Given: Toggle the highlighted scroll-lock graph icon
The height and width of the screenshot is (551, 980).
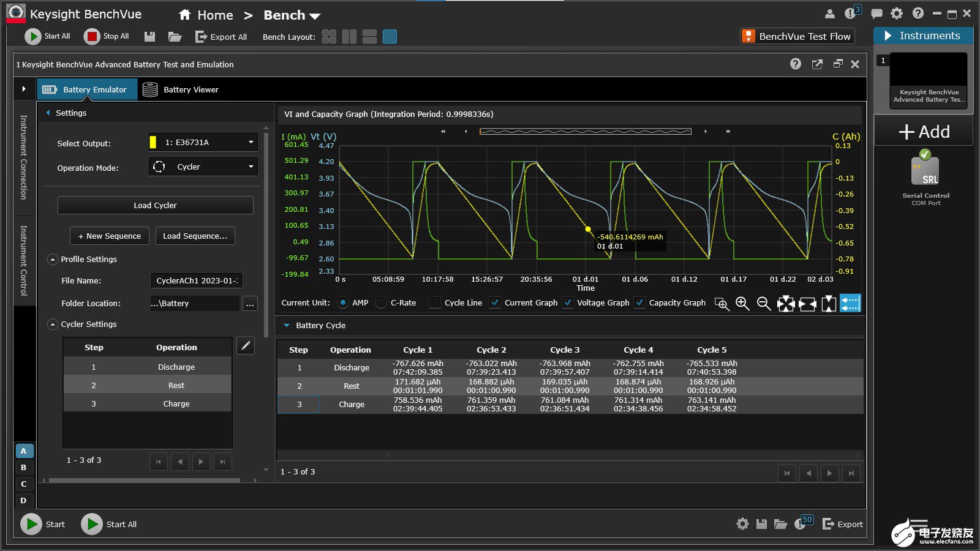Looking at the screenshot, I should tap(850, 303).
